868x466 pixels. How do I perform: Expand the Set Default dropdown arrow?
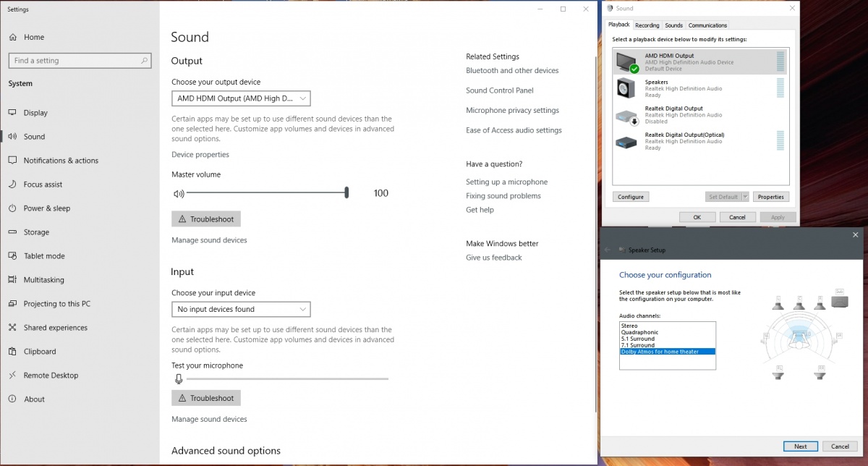[x=745, y=197]
